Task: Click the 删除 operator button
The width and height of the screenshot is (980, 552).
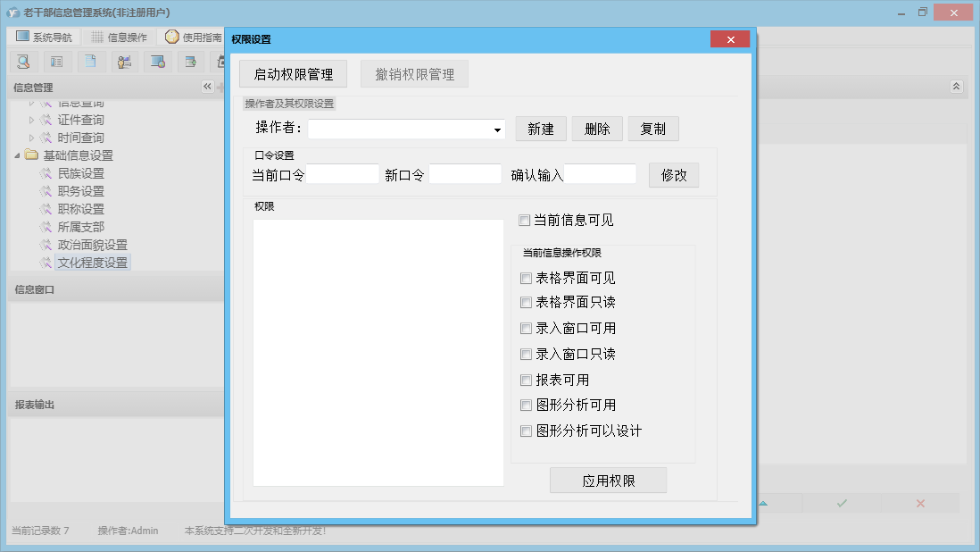Action: point(597,129)
